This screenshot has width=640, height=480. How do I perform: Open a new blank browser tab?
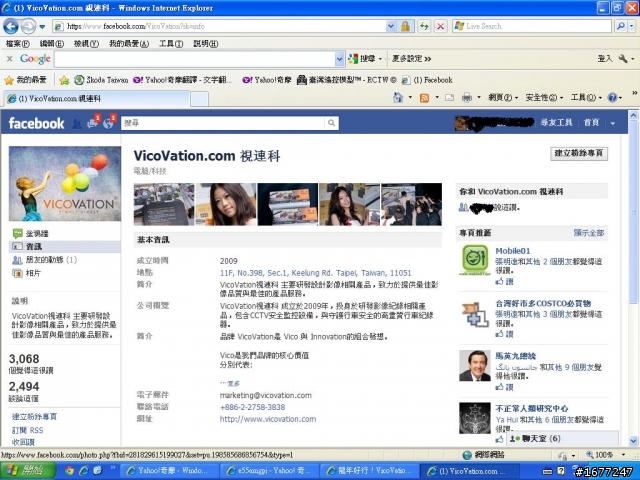[200, 99]
